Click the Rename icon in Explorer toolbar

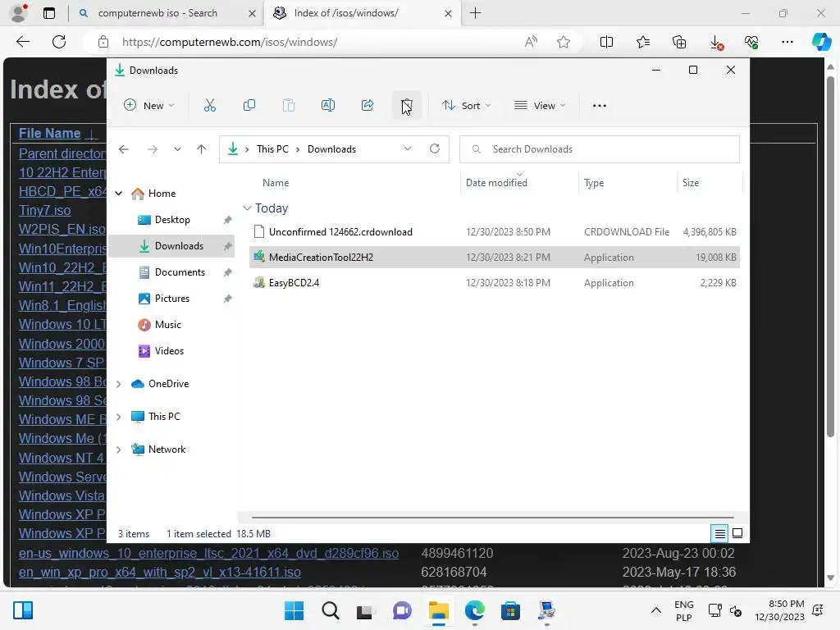coord(328,106)
